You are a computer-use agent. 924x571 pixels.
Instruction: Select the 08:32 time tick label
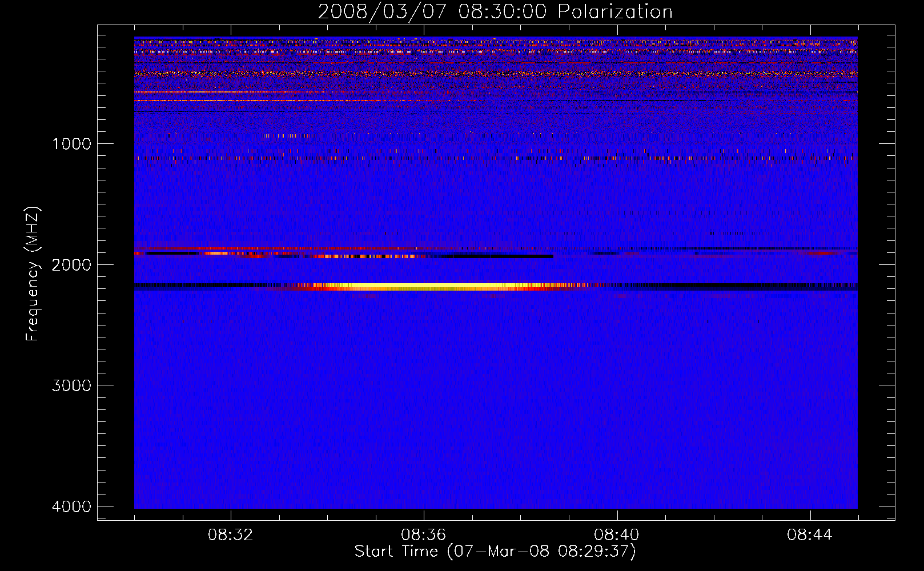click(x=231, y=535)
